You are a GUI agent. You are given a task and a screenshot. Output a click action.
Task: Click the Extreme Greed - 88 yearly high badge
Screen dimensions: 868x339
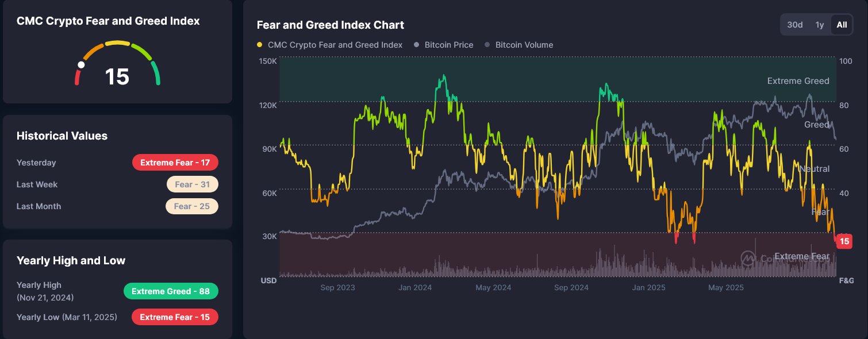171,291
